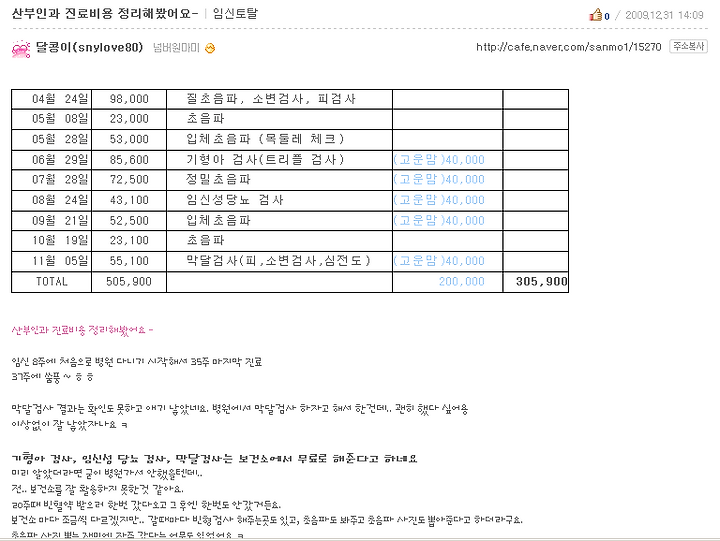Select the bold 305,900 cell
The width and height of the screenshot is (720, 541).
(536, 282)
